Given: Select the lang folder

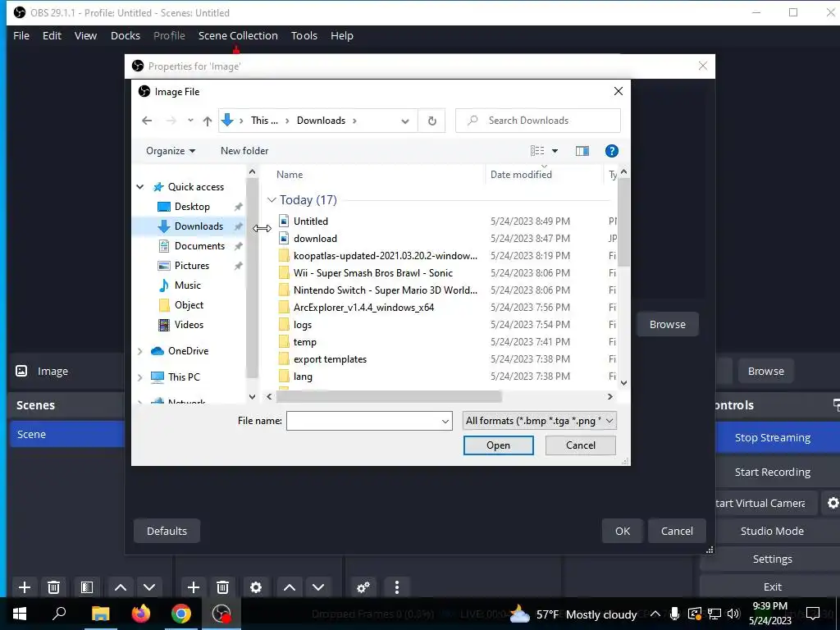Looking at the screenshot, I should point(303,376).
